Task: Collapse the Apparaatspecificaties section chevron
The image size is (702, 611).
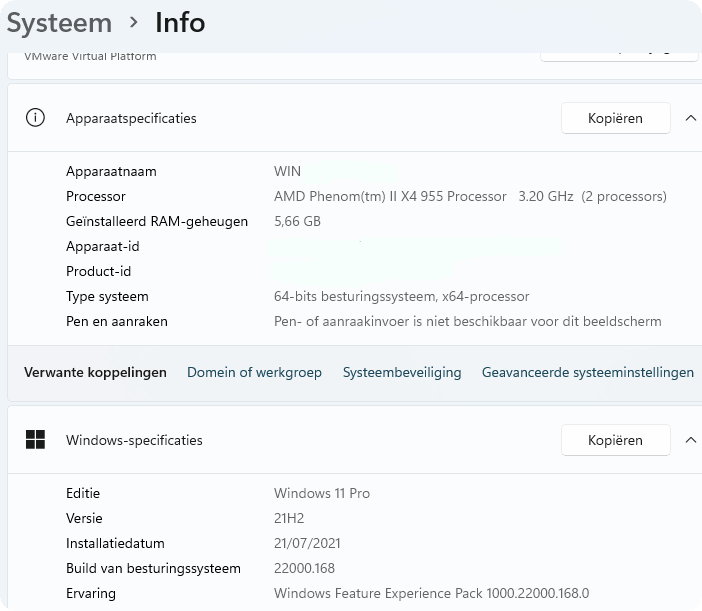Action: 691,118
